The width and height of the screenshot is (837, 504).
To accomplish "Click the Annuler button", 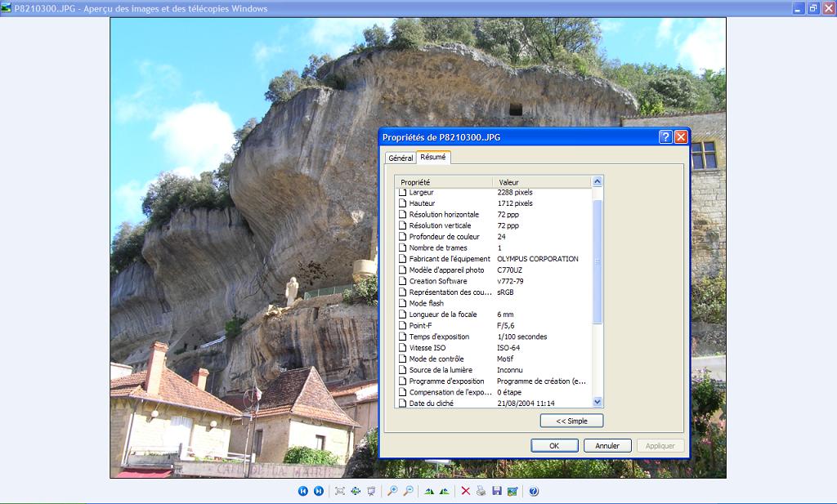I will 607,446.
